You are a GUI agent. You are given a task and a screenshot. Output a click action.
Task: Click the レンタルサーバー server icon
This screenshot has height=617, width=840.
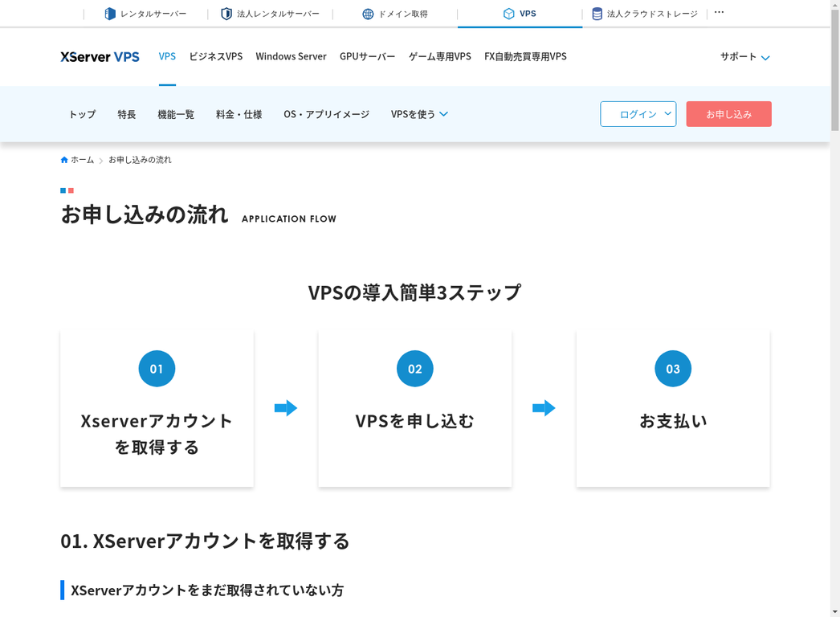coord(108,13)
